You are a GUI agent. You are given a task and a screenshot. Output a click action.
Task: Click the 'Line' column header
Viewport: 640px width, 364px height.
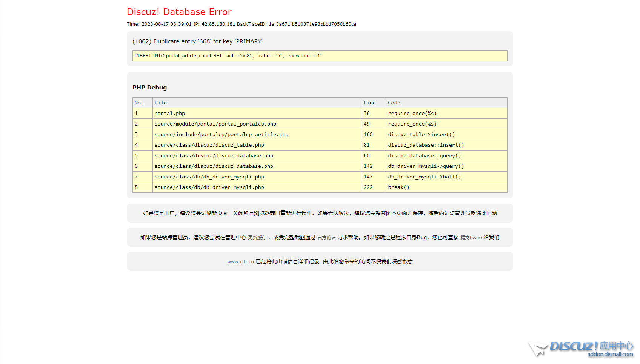tap(374, 103)
